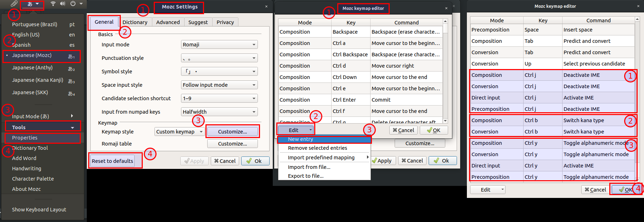The width and height of the screenshot is (644, 222).
Task: Click Customize button beside Keymap style
Action: point(232,132)
